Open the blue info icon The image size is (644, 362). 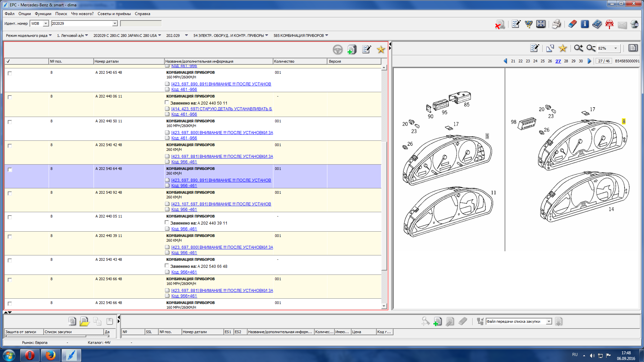coord(585,24)
